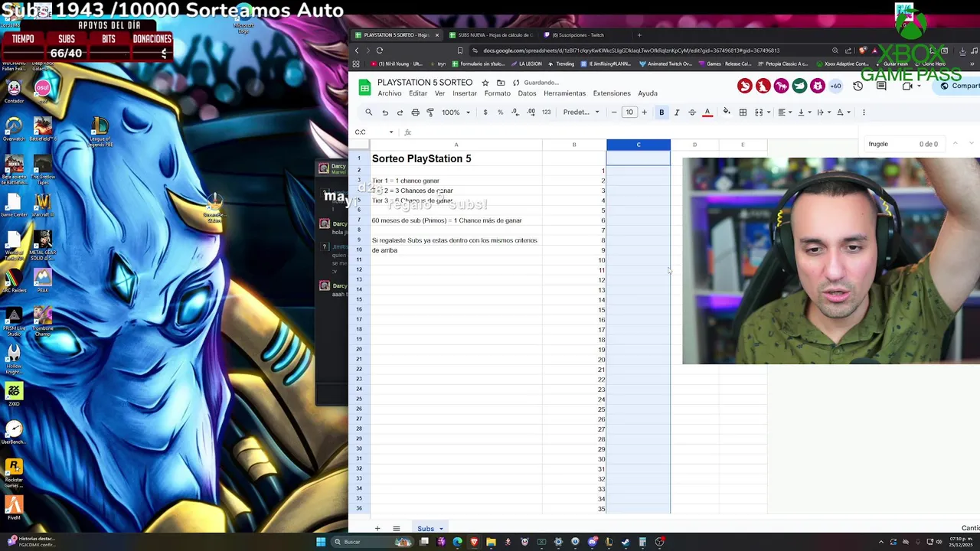
Task: Redo the last action in Sheets
Action: coord(400,112)
